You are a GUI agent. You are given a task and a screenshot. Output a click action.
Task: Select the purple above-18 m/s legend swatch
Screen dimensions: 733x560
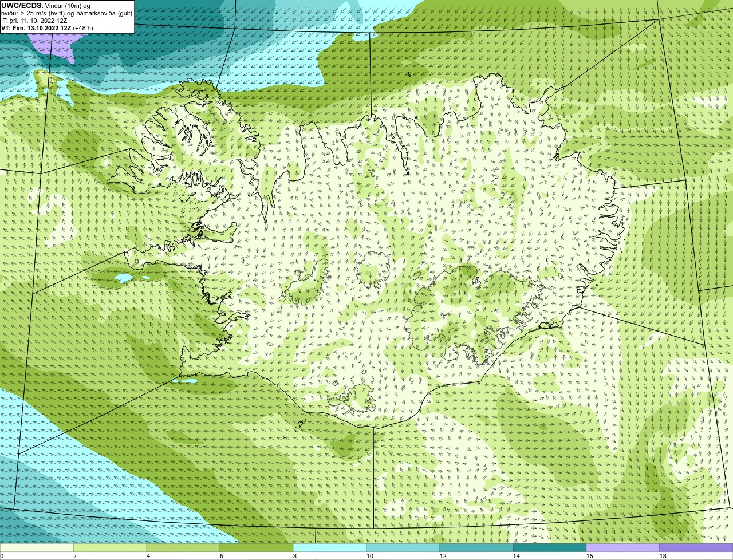pos(696,548)
